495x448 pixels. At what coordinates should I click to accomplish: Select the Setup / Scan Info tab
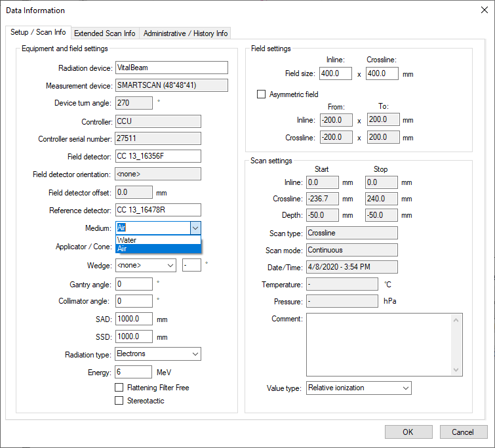tap(38, 32)
